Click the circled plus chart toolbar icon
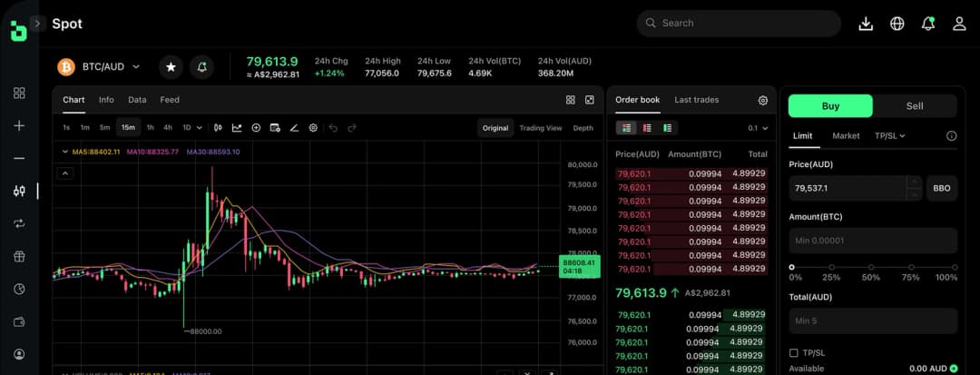 256,127
